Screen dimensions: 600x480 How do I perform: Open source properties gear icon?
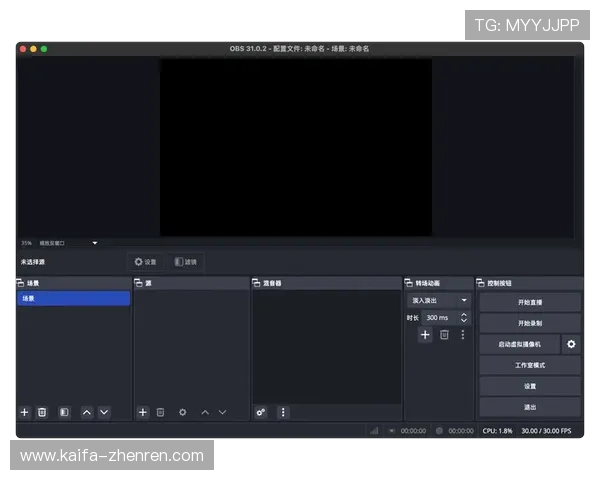click(183, 412)
